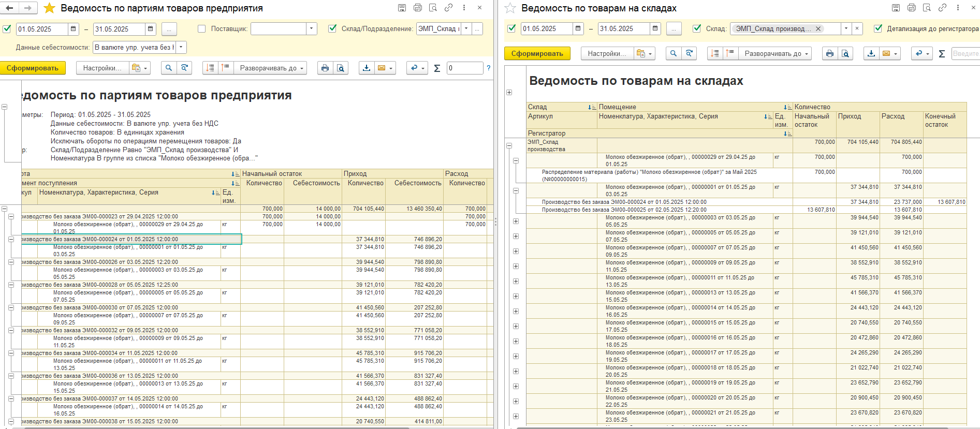980x429 pixels.
Task: Open print preview in right warehouse report
Action: tap(845, 53)
